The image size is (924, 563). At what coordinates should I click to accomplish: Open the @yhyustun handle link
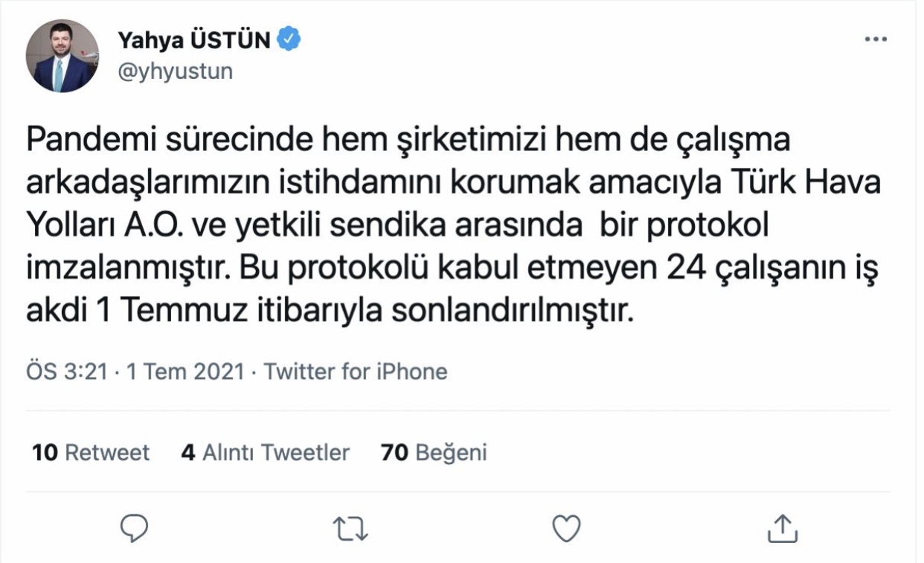click(x=176, y=71)
